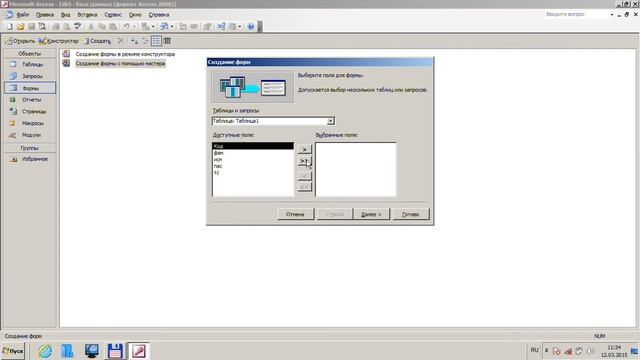Select the Код field in available fields
The width and height of the screenshot is (640, 360).
253,146
